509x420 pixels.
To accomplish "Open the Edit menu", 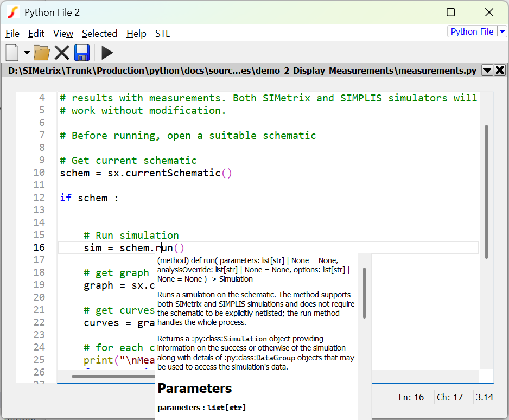I will pos(36,34).
